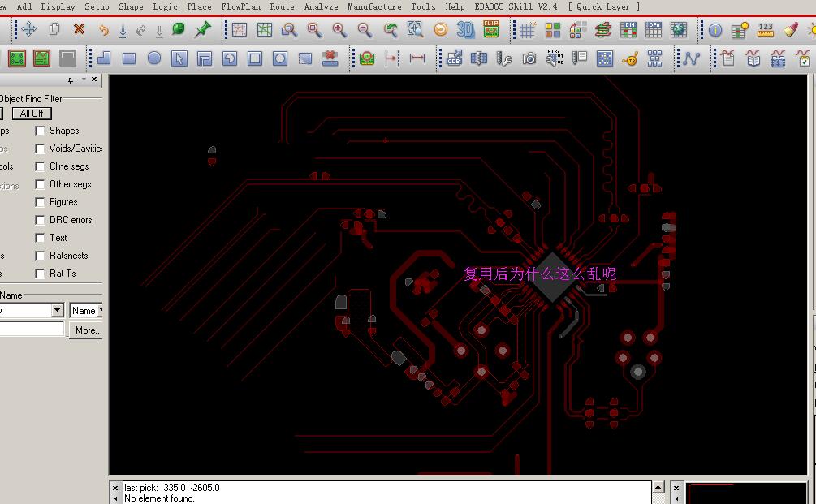Open the DFA spreadsheet icon
The image size is (816, 504).
coord(653,30)
